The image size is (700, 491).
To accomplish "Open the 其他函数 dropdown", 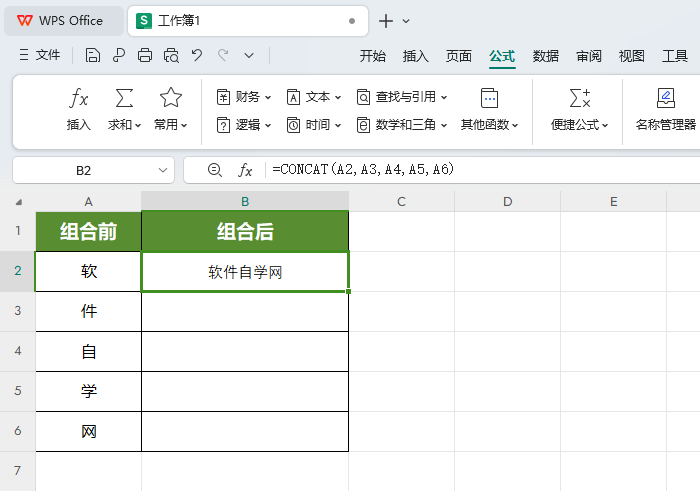I will [x=489, y=109].
